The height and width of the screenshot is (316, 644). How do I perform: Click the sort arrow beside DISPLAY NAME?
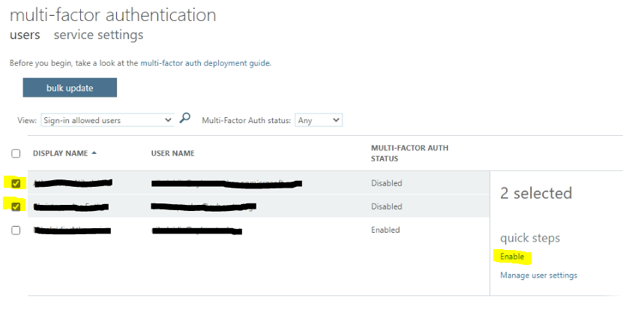[x=94, y=153]
